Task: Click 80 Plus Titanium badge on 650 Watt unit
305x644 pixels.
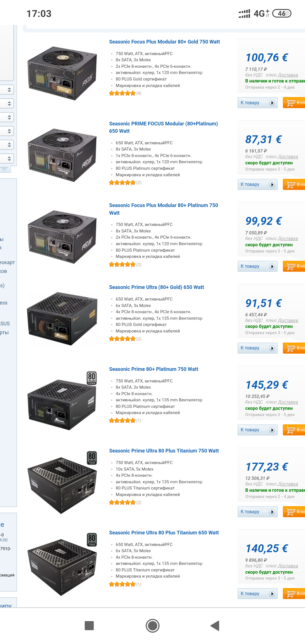Action: point(92,540)
